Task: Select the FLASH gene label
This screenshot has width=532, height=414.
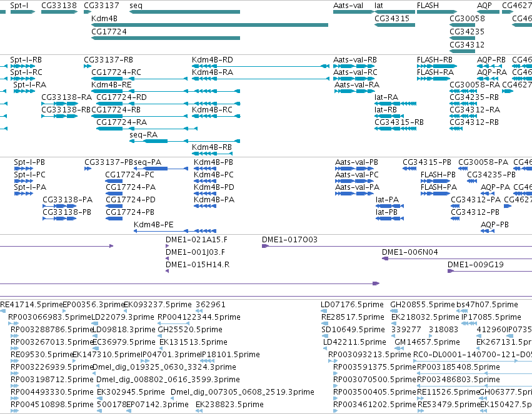Action: 428,6
